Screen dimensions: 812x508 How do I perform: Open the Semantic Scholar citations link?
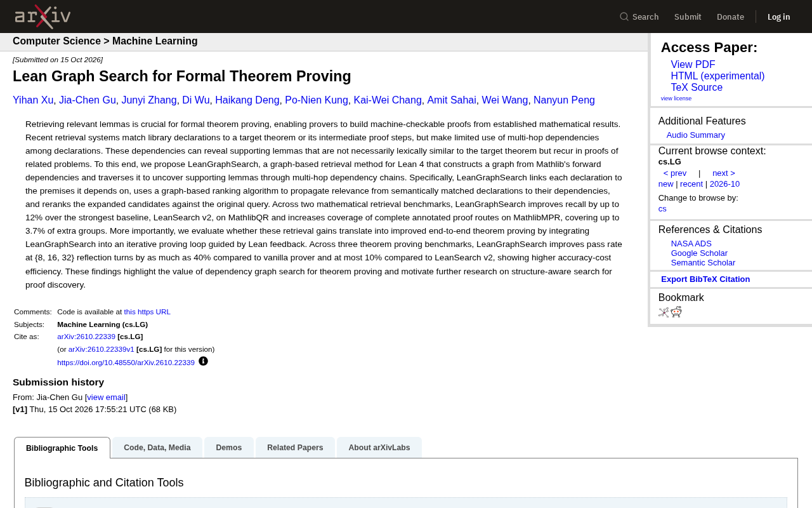click(703, 263)
